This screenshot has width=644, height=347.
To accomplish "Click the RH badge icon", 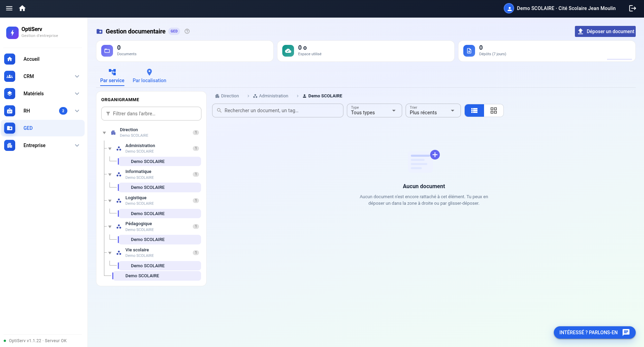I will [10, 111].
